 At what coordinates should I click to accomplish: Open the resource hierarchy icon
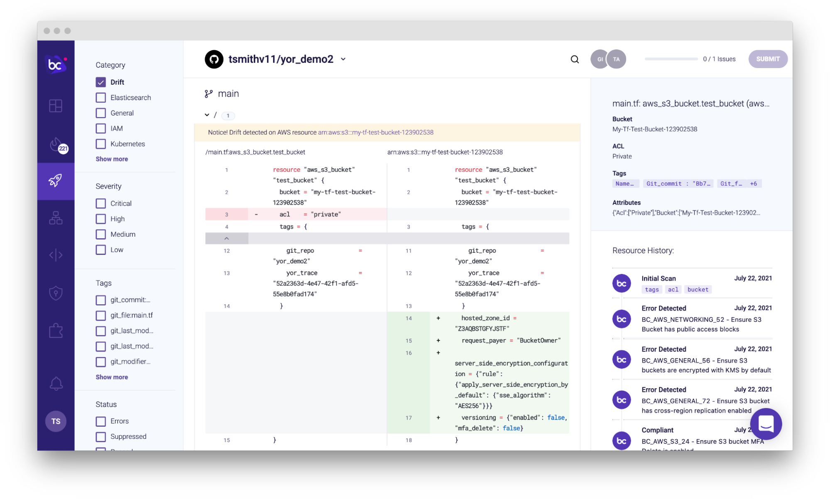56,218
